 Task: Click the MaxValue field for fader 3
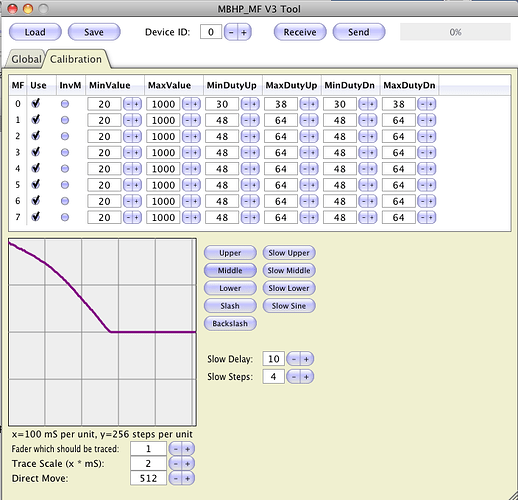click(x=163, y=153)
